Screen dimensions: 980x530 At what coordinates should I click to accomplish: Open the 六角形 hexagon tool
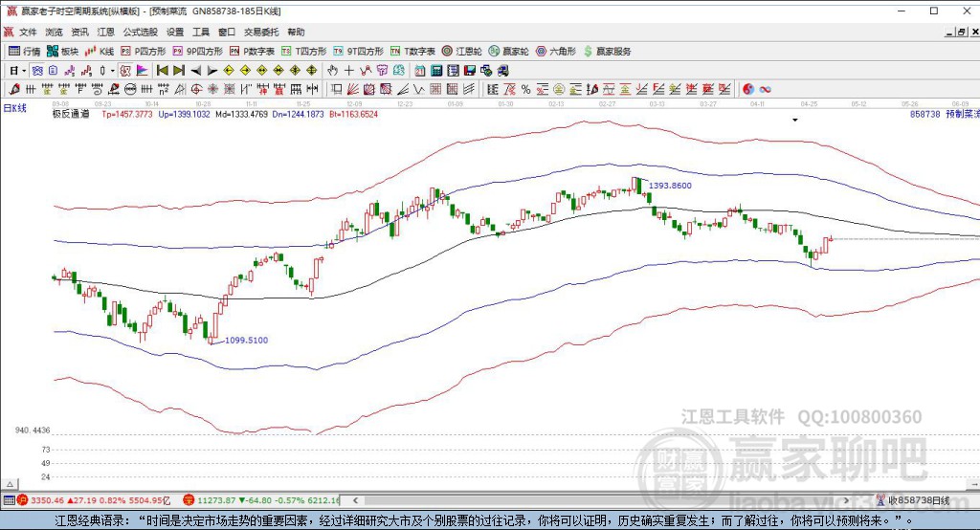(x=556, y=52)
